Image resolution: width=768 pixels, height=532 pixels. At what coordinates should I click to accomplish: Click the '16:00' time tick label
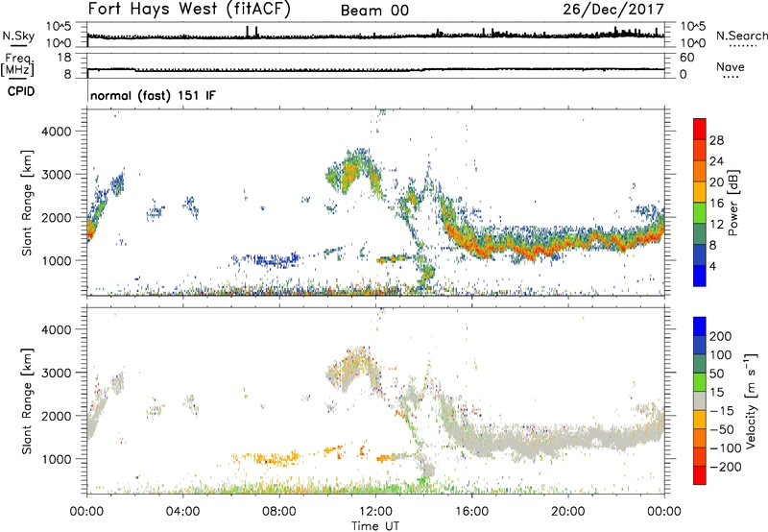pos(471,512)
